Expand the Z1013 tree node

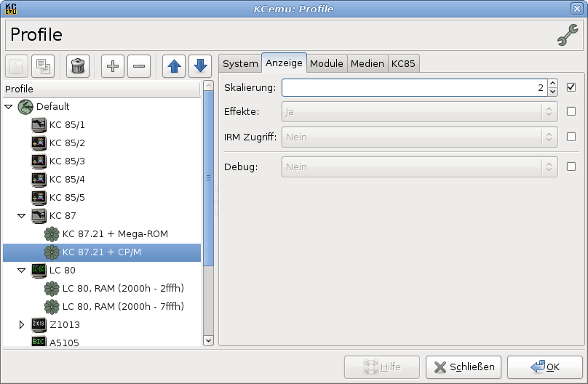[21, 325]
